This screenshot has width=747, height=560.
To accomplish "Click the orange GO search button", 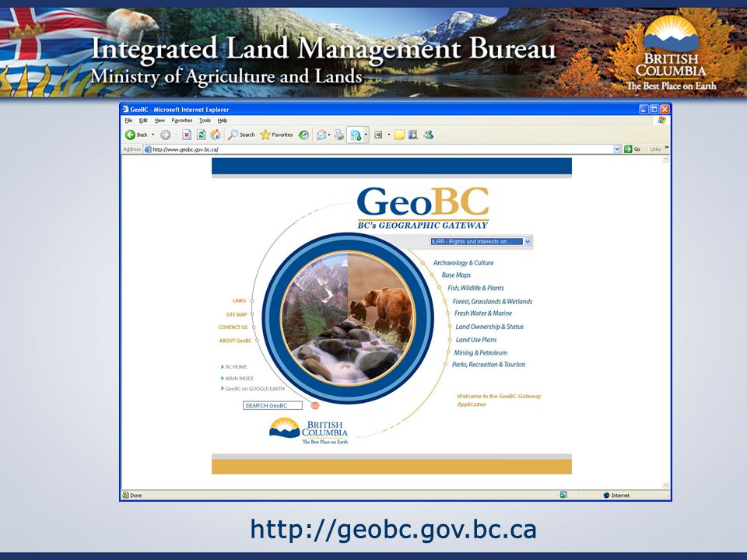I will tap(315, 406).
